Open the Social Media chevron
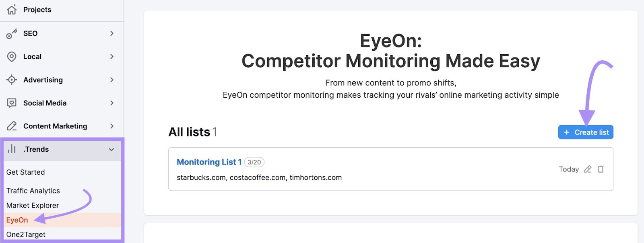This screenshot has width=644, height=243. point(111,103)
